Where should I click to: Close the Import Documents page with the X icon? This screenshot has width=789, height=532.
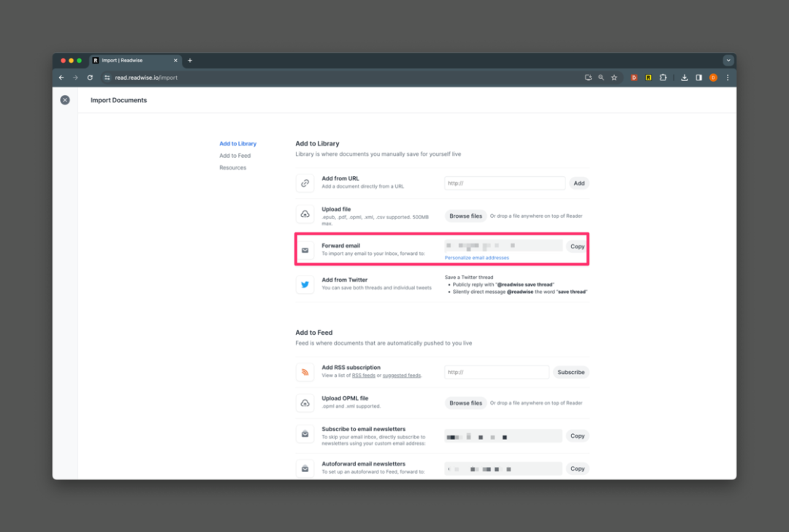[65, 100]
